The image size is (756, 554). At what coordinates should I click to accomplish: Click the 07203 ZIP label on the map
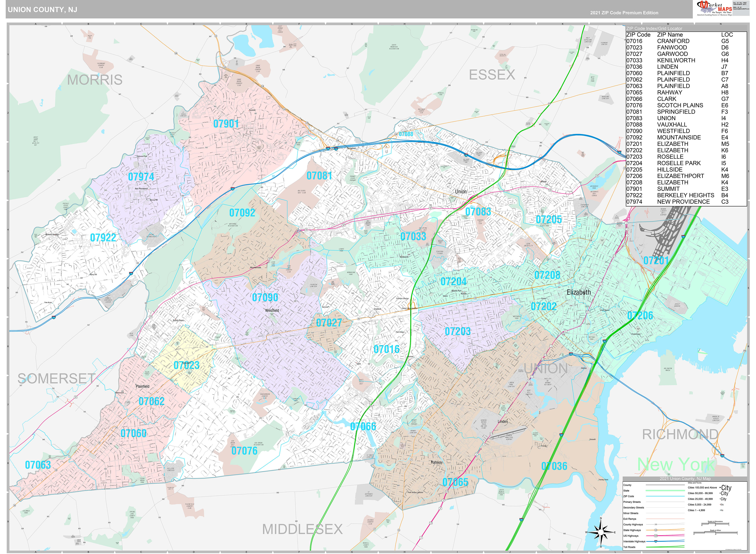point(458,331)
